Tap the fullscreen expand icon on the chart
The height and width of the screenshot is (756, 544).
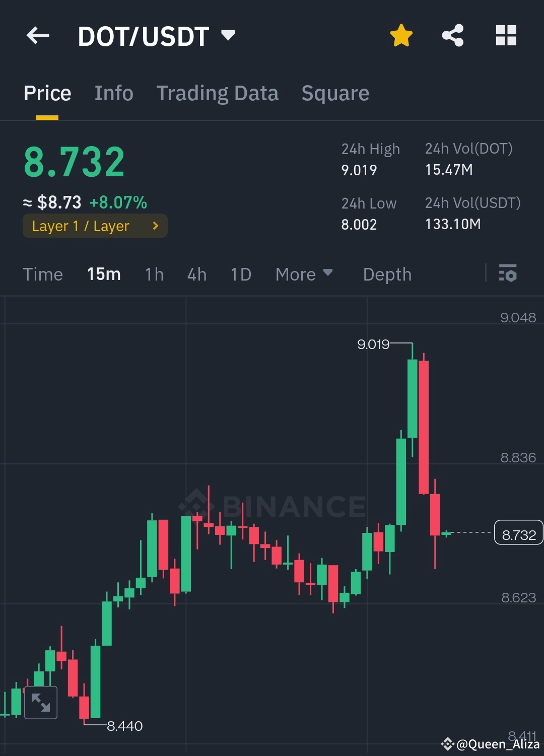pyautogui.click(x=40, y=702)
